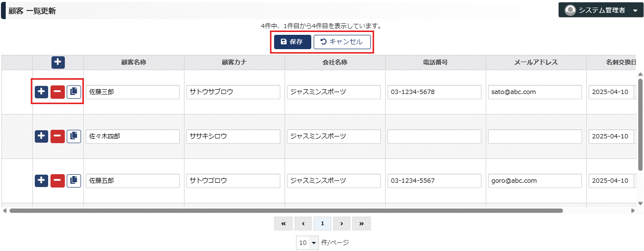Delete the 佐藤三郎 row
Viewport: 644px width, 251px height.
coord(57,92)
